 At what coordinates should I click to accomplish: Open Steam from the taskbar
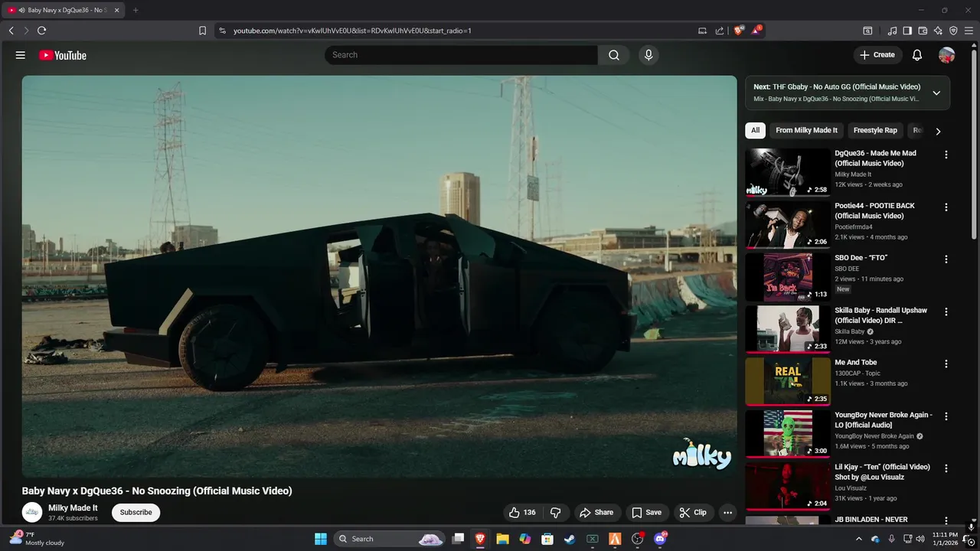(570, 539)
